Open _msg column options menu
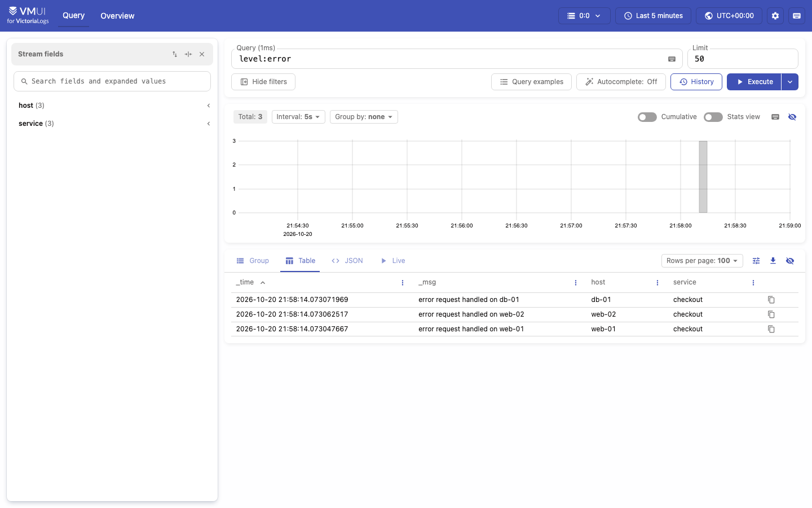The width and height of the screenshot is (812, 508). [576, 283]
